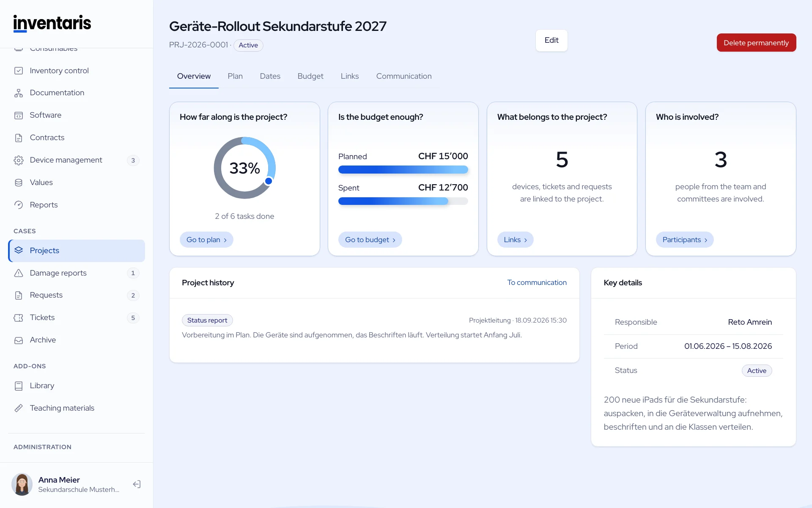The width and height of the screenshot is (812, 508).
Task: Open the Participants button
Action: click(x=685, y=240)
